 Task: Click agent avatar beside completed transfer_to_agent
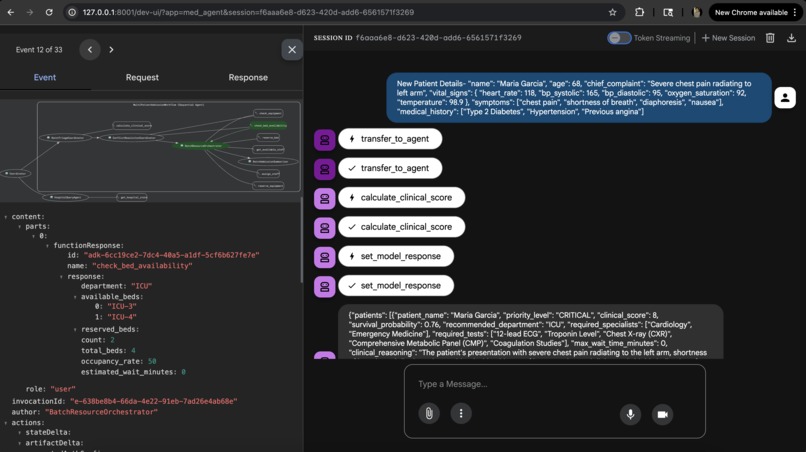(324, 169)
